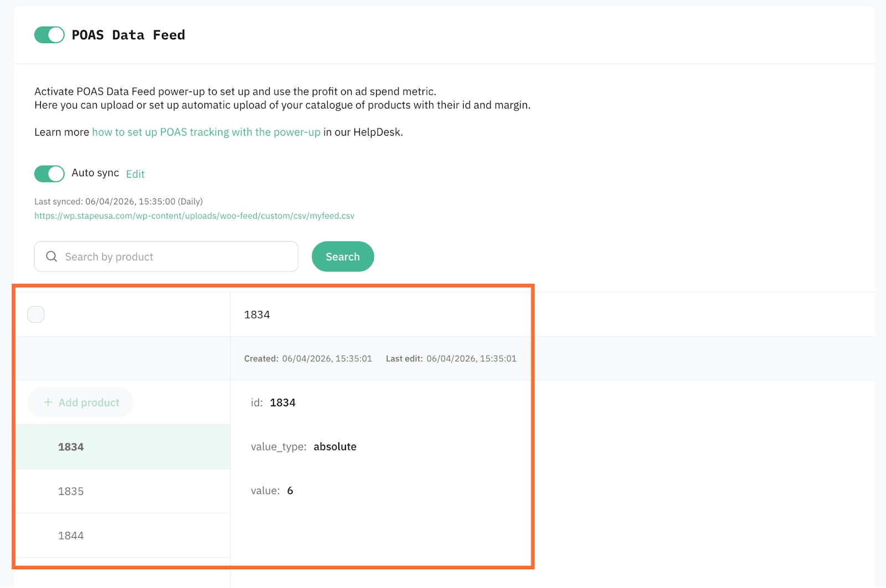The height and width of the screenshot is (588, 886).
Task: Click the value field showing 6
Action: pos(290,491)
